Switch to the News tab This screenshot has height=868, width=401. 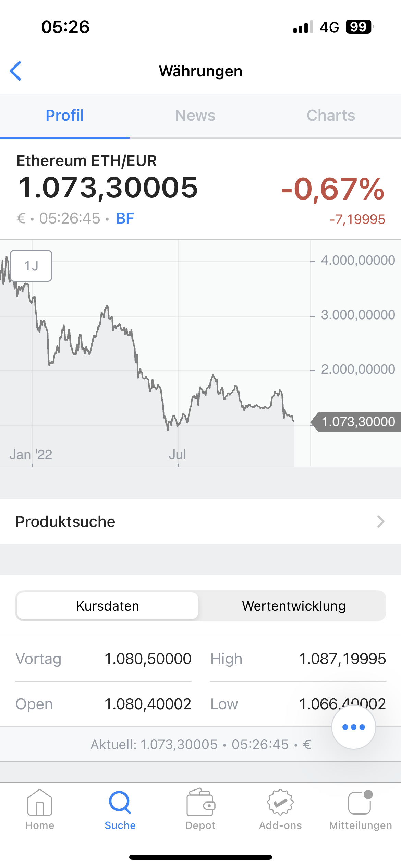point(195,116)
